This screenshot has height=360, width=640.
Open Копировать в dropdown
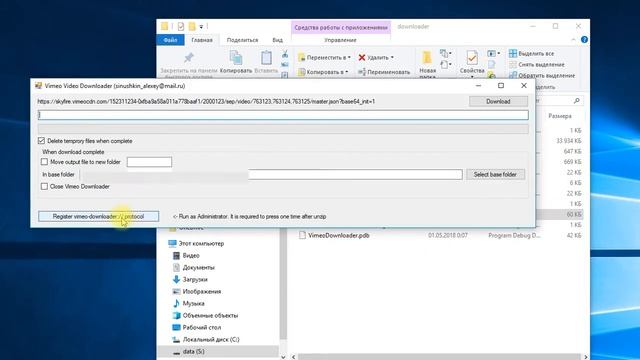323,72
